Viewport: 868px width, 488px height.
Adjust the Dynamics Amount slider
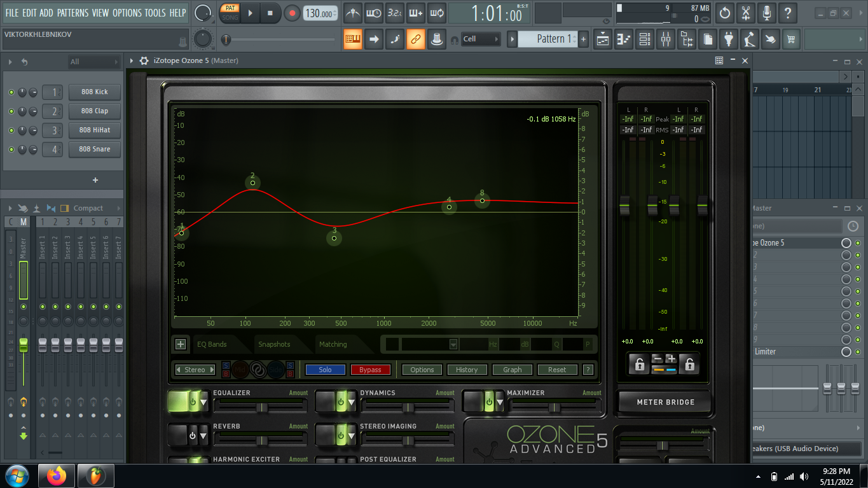coord(408,407)
